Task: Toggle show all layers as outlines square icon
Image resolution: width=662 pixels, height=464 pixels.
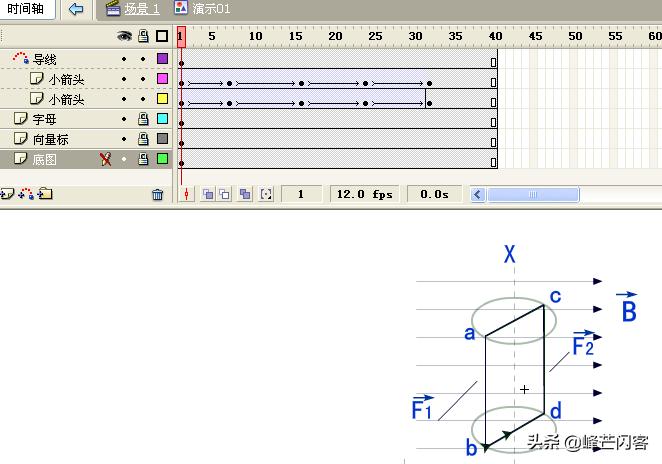Action: 162,36
